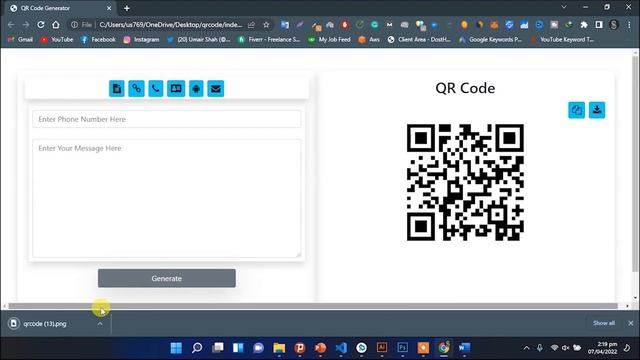Open the Chrome extensions puzzle icon
The width and height of the screenshot is (640, 360).
[584, 25]
